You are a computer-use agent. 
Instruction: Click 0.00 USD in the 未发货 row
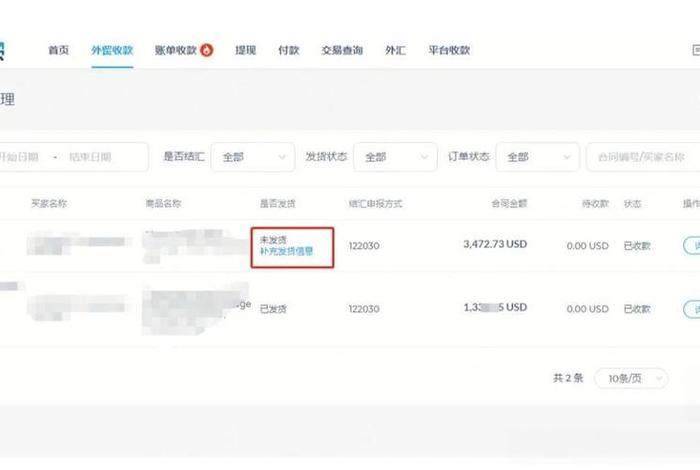click(x=588, y=245)
